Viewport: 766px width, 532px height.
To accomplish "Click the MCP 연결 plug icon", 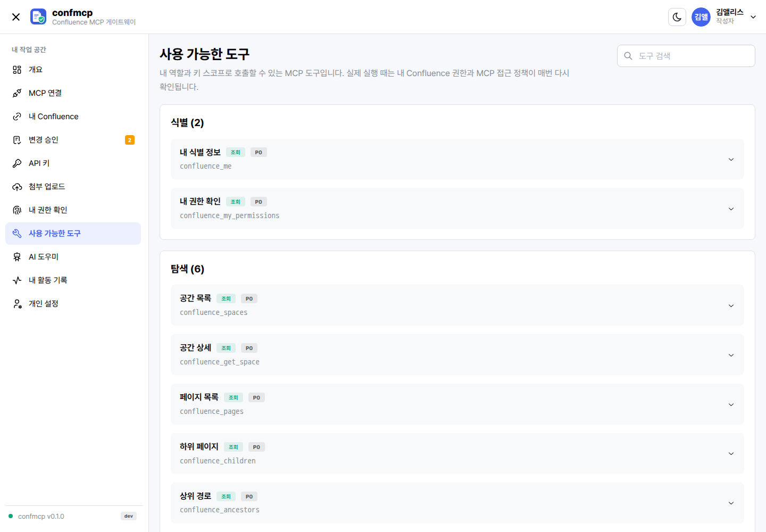I will pyautogui.click(x=17, y=93).
